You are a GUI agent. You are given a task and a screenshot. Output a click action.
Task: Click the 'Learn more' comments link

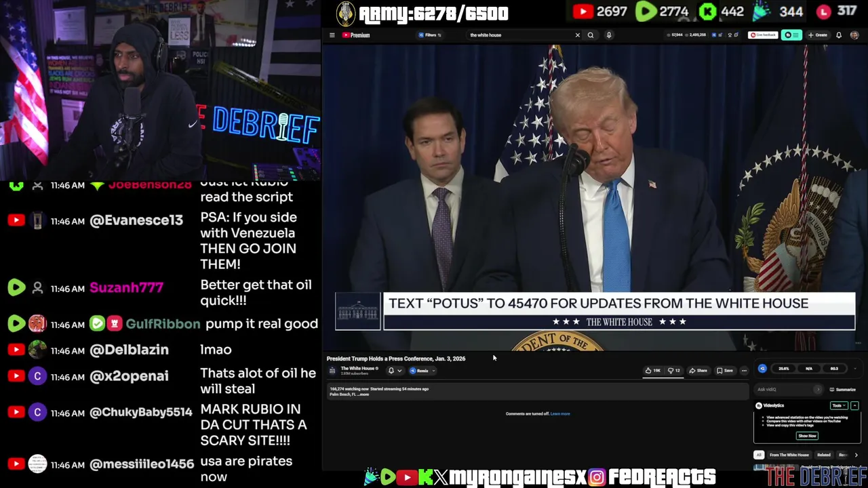pyautogui.click(x=560, y=413)
